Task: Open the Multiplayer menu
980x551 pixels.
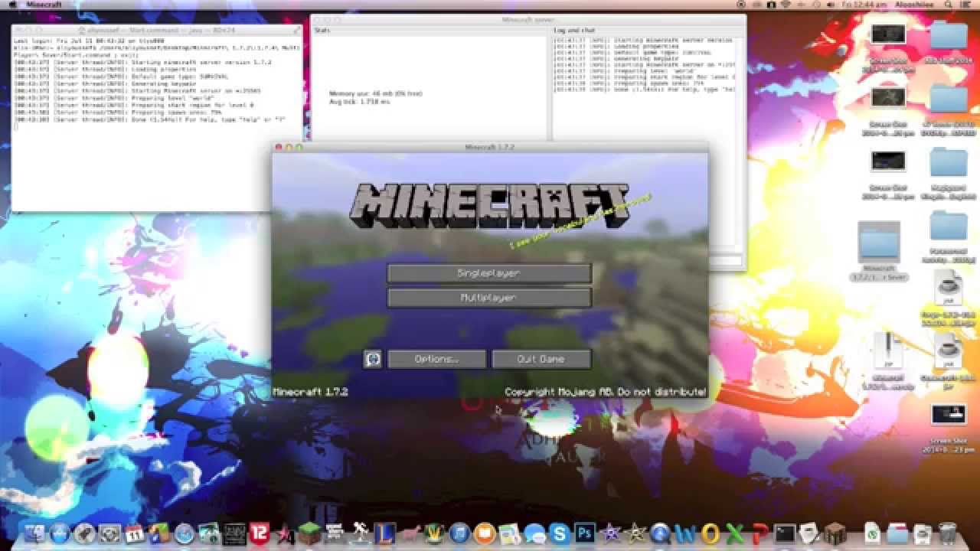Action: pos(489,298)
